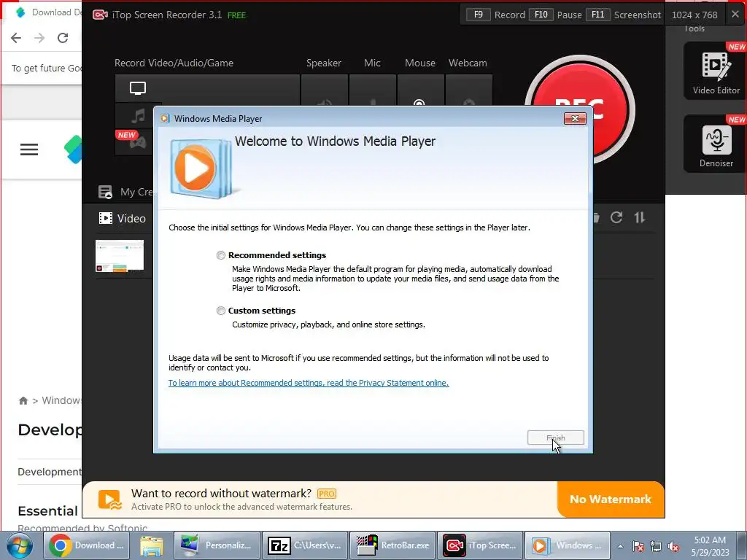This screenshot has height=560, width=747.
Task: Click the network tray icon
Action: (x=656, y=546)
